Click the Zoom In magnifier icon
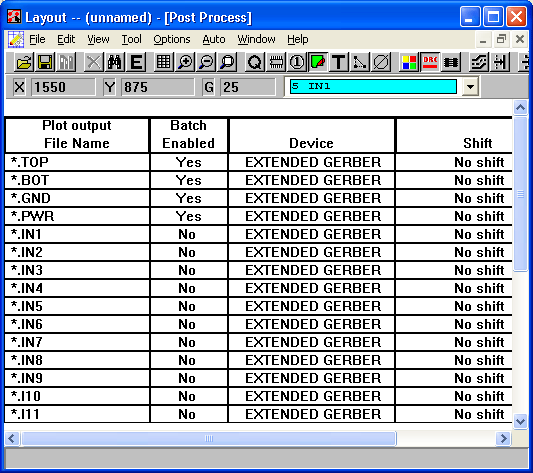Viewport: 533px width, 473px height. pyautogui.click(x=185, y=62)
